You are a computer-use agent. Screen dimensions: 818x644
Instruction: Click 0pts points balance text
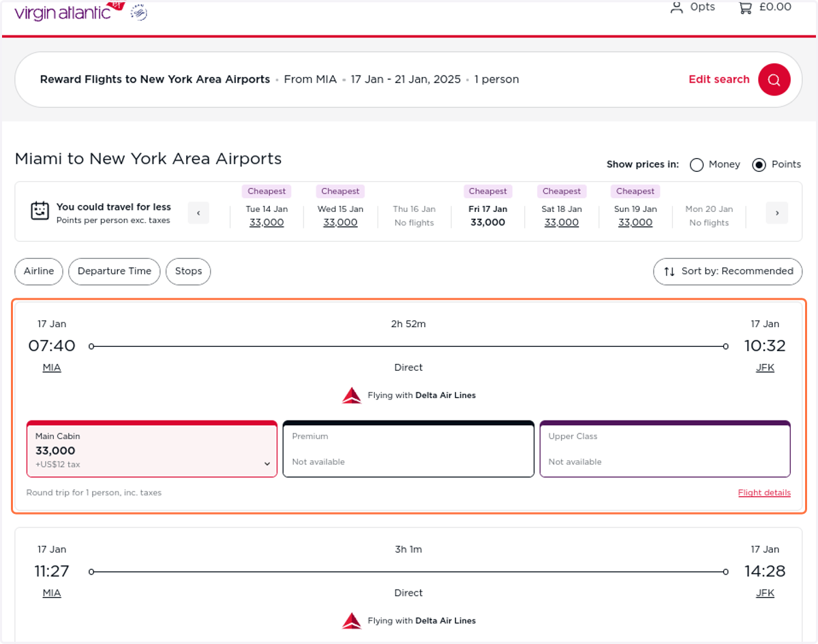coord(703,7)
